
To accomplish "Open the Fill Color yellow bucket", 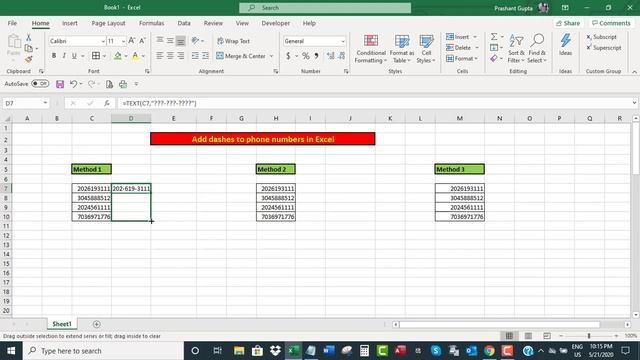I will [118, 56].
